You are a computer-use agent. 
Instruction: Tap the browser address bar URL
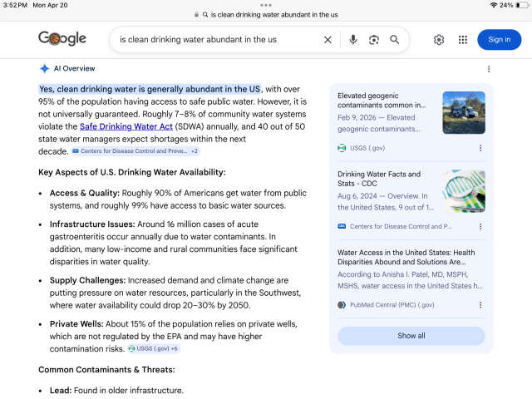pyautogui.click(x=266, y=14)
